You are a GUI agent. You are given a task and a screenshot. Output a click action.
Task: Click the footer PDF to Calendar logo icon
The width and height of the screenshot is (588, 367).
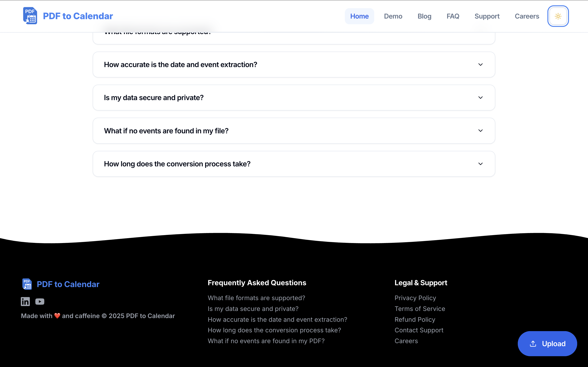click(x=27, y=284)
